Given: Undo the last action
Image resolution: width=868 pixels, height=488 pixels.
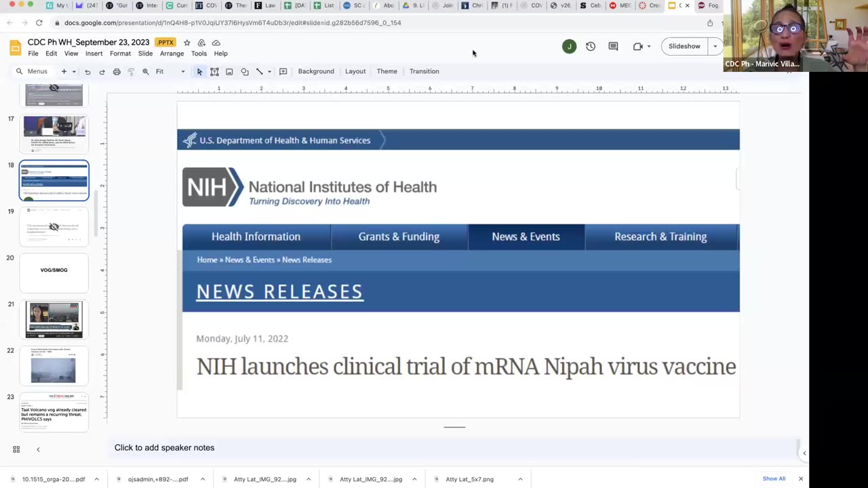Looking at the screenshot, I should [x=87, y=71].
